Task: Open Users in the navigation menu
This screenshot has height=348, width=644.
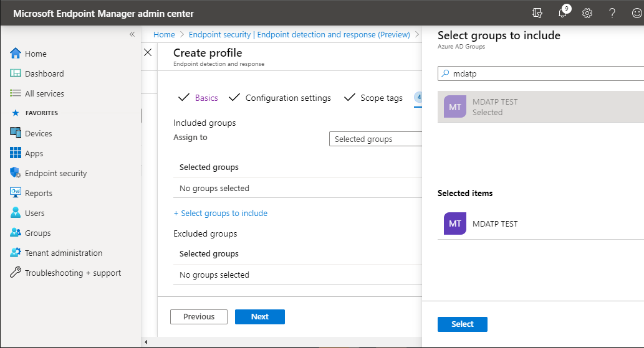Action: click(x=34, y=213)
